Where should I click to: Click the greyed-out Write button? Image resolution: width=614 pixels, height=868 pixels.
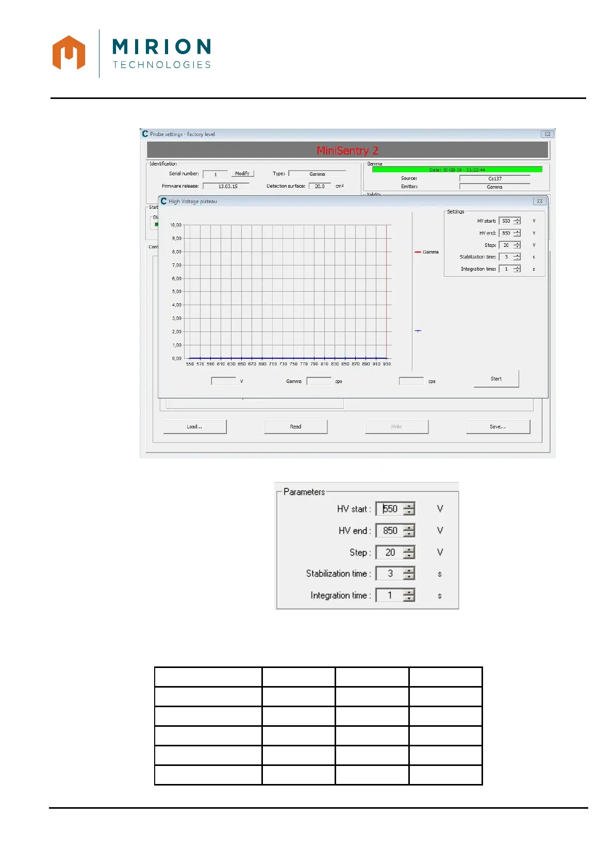396,427
